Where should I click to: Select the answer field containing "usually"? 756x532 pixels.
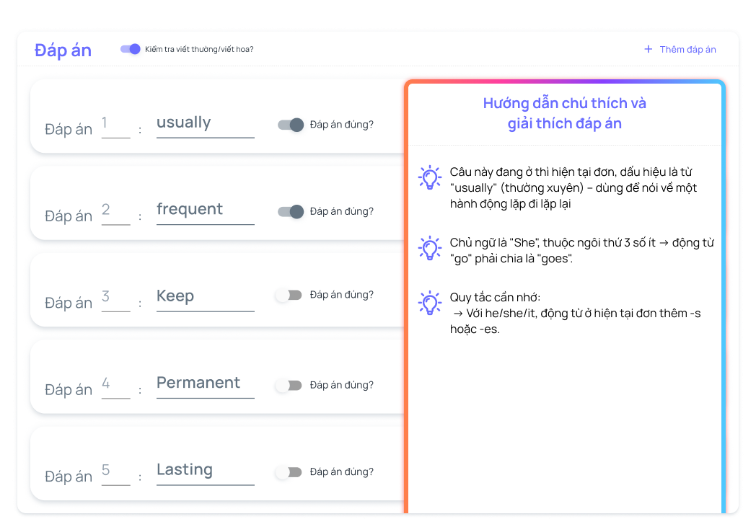[x=205, y=124]
